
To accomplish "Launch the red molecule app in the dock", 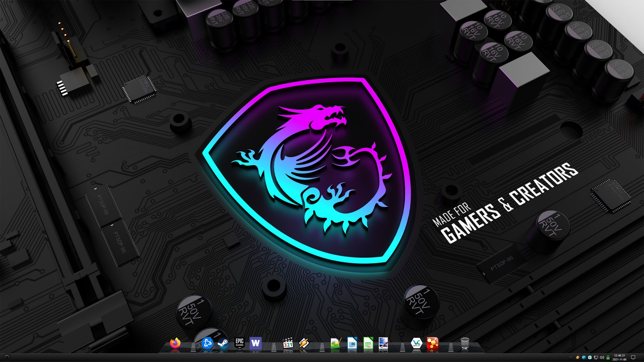I will click(433, 343).
